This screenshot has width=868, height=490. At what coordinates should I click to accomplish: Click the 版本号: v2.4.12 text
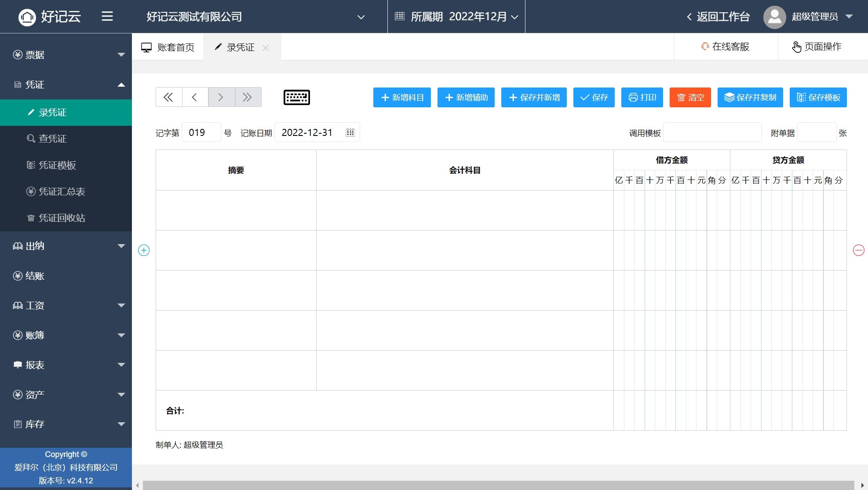pos(66,481)
